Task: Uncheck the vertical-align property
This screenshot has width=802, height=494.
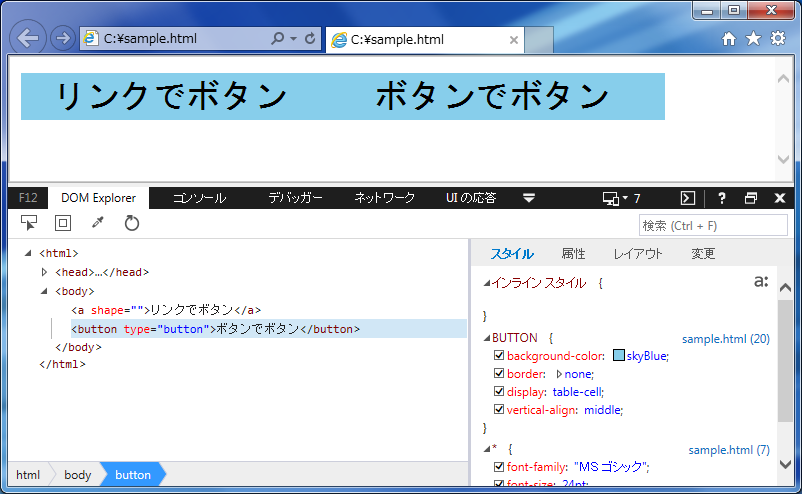Action: pos(499,409)
